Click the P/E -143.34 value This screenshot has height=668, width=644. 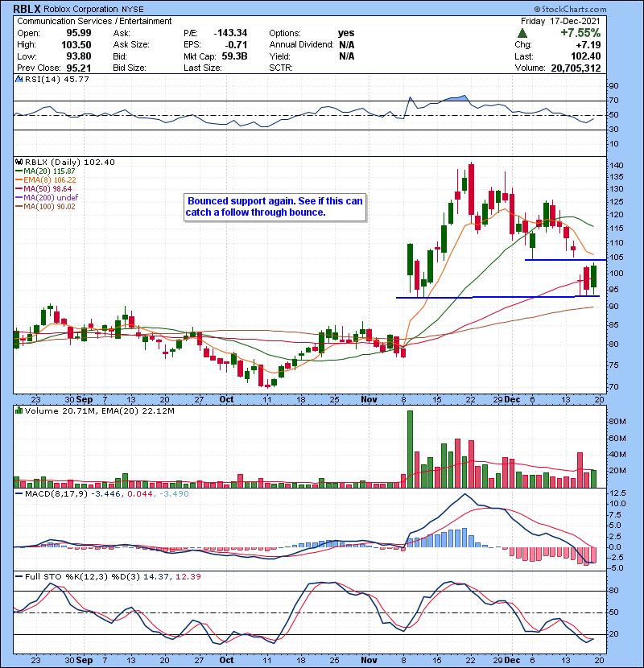point(230,33)
